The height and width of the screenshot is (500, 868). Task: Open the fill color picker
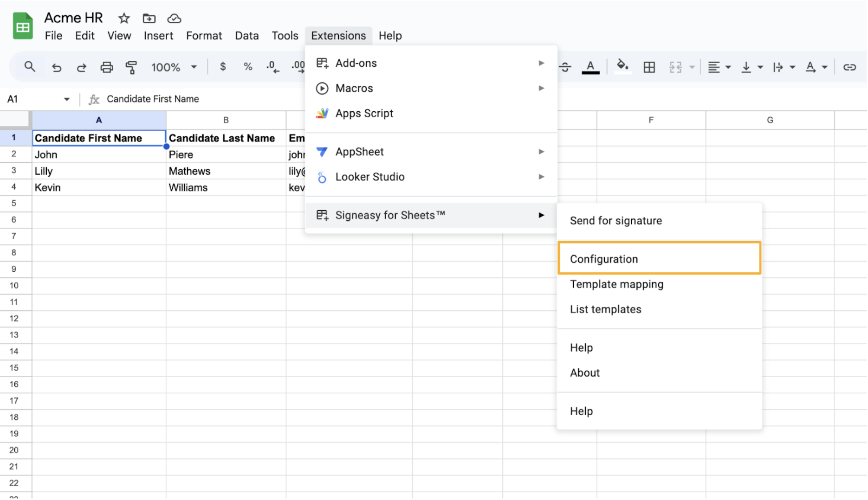(622, 66)
